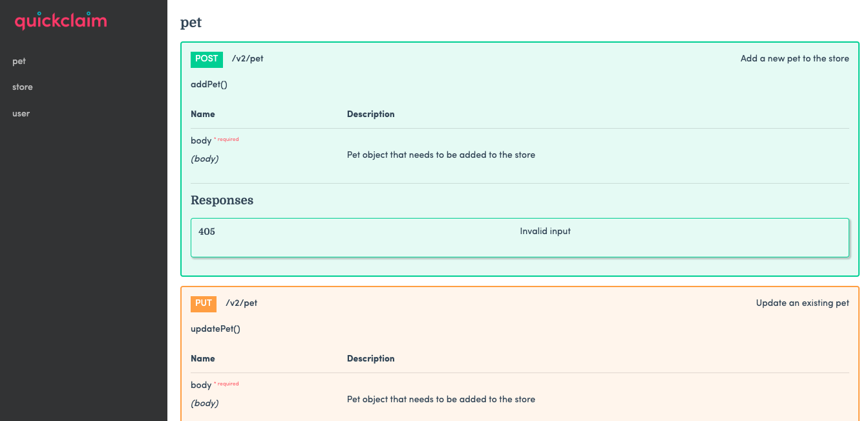This screenshot has height=421, width=868.
Task: Click the red required label beside body
Action: click(227, 138)
